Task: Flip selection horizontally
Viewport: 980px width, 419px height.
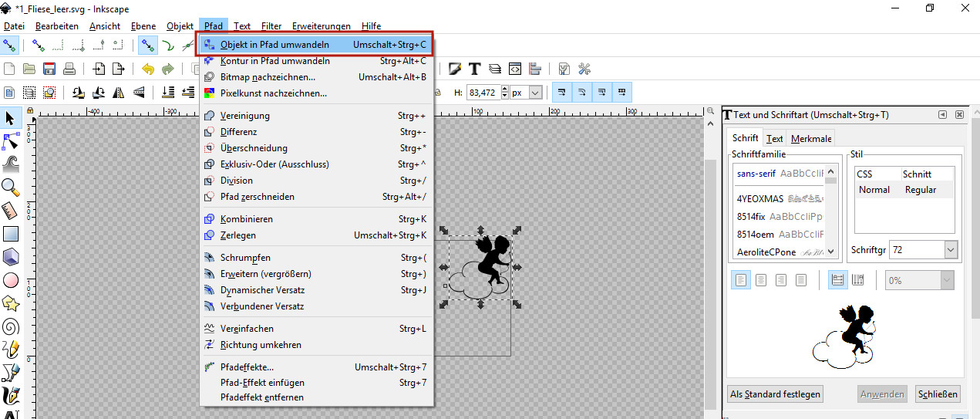Action: (118, 93)
